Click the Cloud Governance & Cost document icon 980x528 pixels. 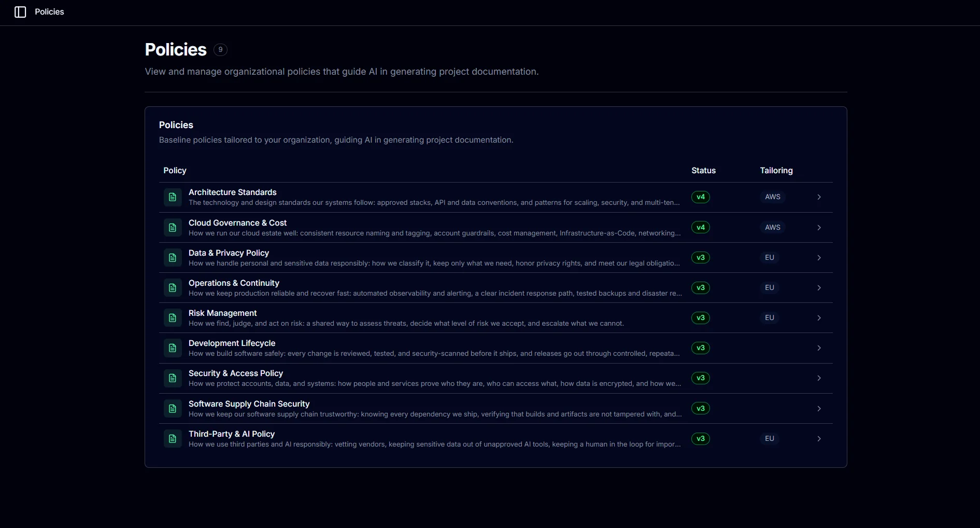[x=173, y=228]
